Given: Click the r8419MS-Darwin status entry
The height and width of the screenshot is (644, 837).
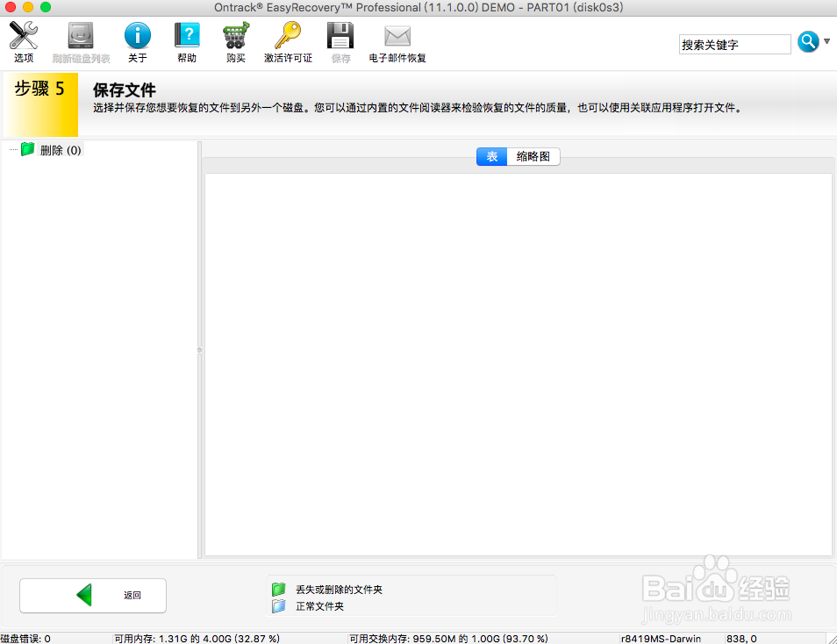Looking at the screenshot, I should click(661, 639).
